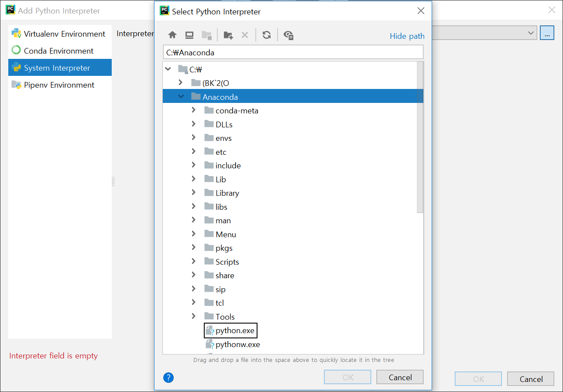This screenshot has height=392, width=563.
Task: Click the Anaconda folder icon
Action: (196, 96)
